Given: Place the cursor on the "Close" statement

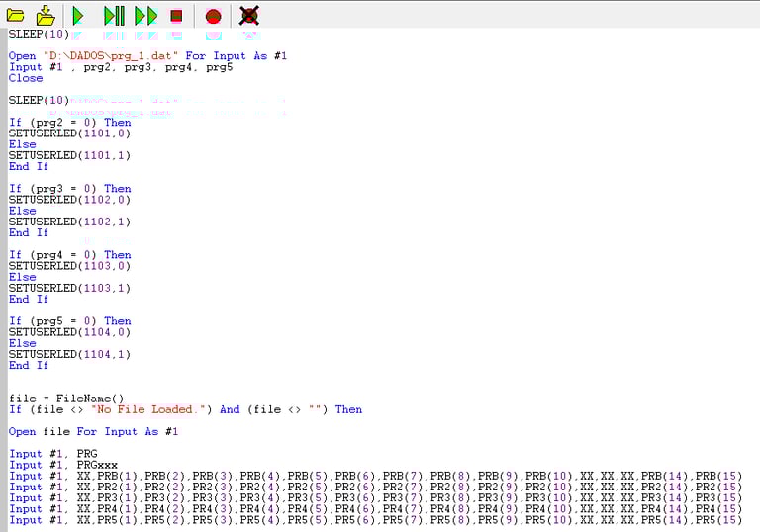Looking at the screenshot, I should coord(26,78).
